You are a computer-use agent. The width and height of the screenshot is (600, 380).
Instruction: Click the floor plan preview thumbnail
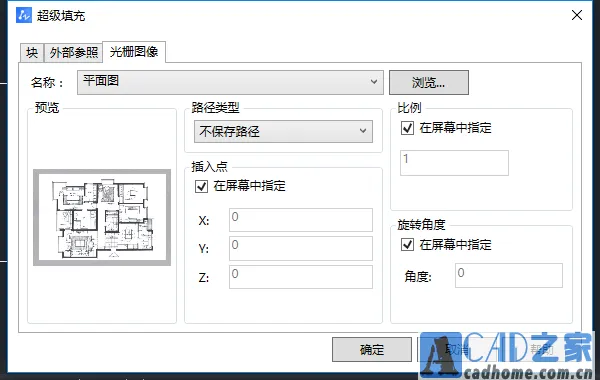102,217
